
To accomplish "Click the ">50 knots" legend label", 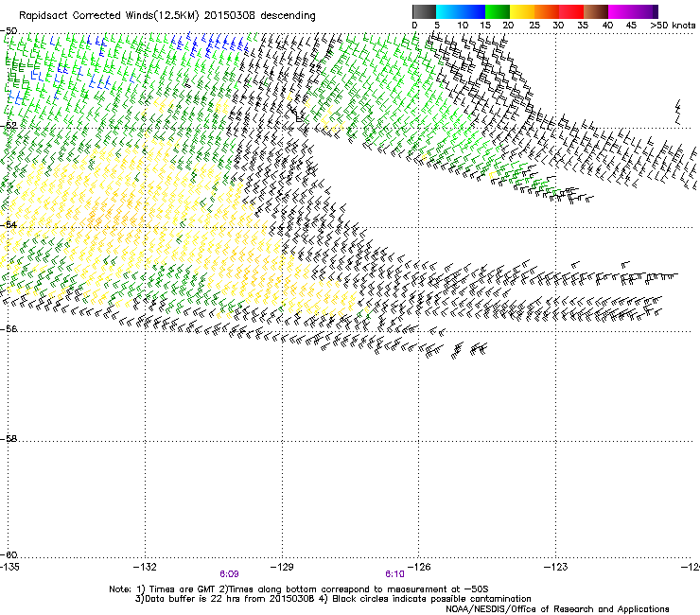I will 673,26.
